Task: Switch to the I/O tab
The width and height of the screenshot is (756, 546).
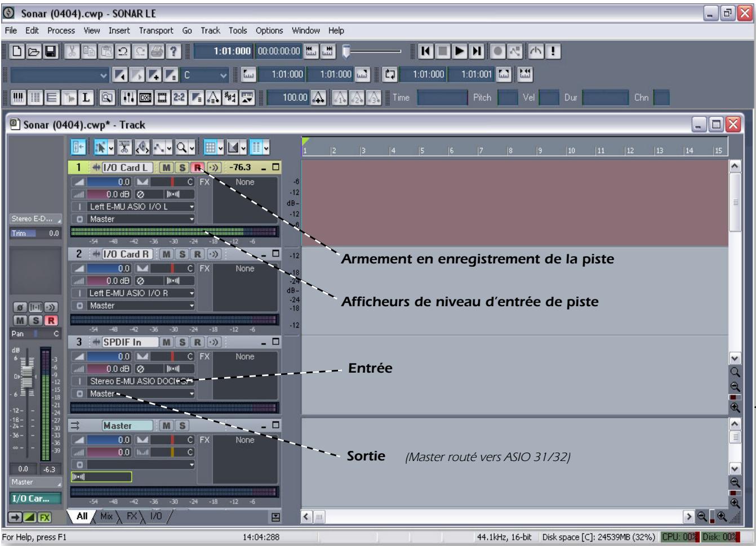Action: pyautogui.click(x=156, y=516)
